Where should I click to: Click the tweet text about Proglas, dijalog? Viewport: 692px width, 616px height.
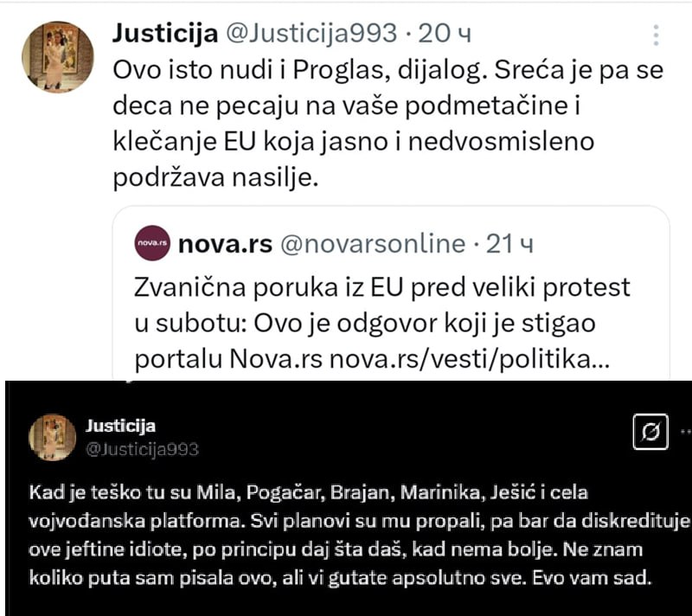point(388,124)
